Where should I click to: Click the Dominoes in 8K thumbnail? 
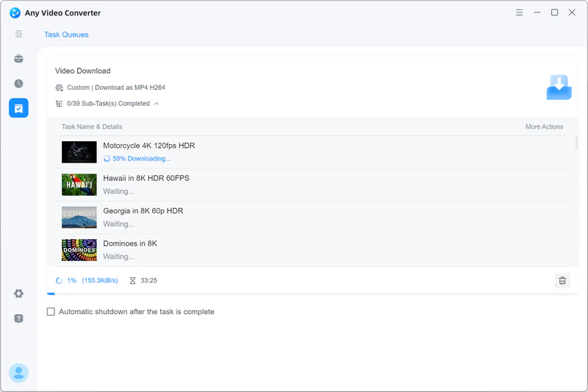[79, 250]
